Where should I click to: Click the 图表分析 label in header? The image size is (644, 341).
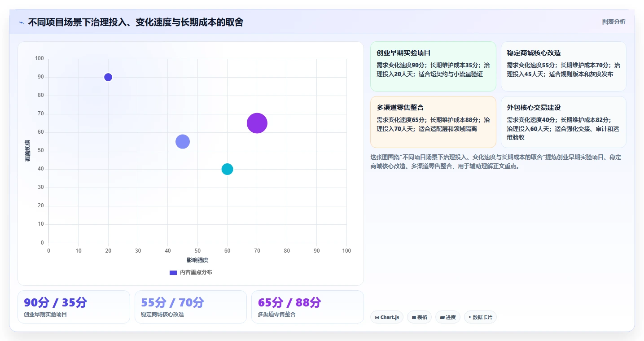click(x=613, y=22)
